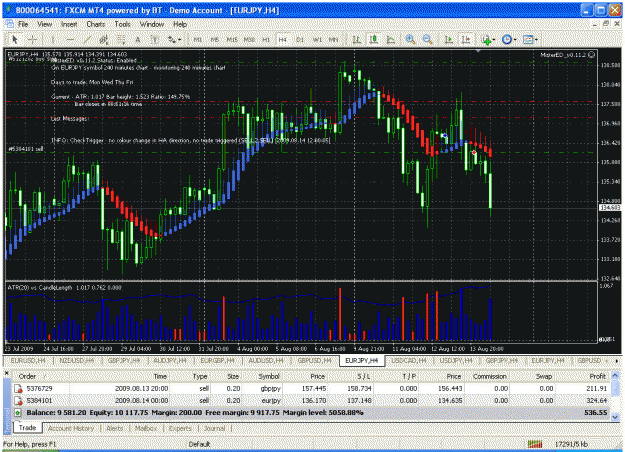
Task: Open the Periods clock dropdown
Action: 509,39
